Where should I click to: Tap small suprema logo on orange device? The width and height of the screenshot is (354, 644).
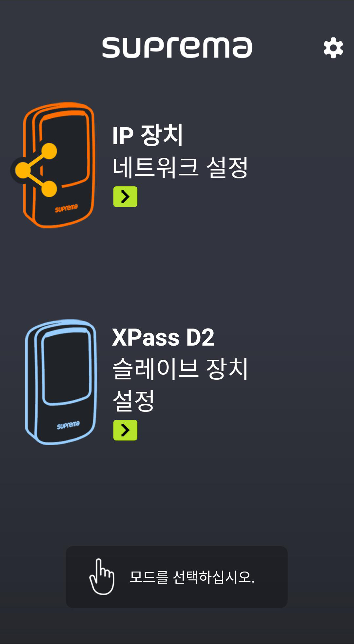click(x=66, y=208)
